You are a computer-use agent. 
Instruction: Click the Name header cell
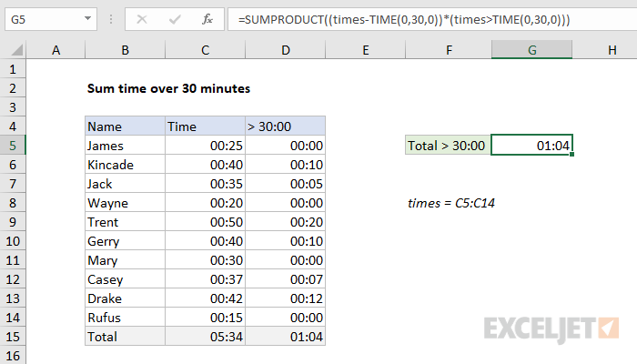(x=125, y=126)
